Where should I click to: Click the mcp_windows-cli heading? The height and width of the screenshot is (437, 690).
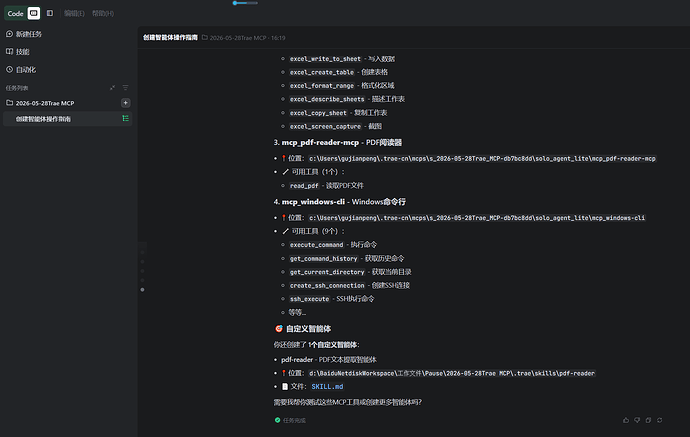(x=313, y=202)
